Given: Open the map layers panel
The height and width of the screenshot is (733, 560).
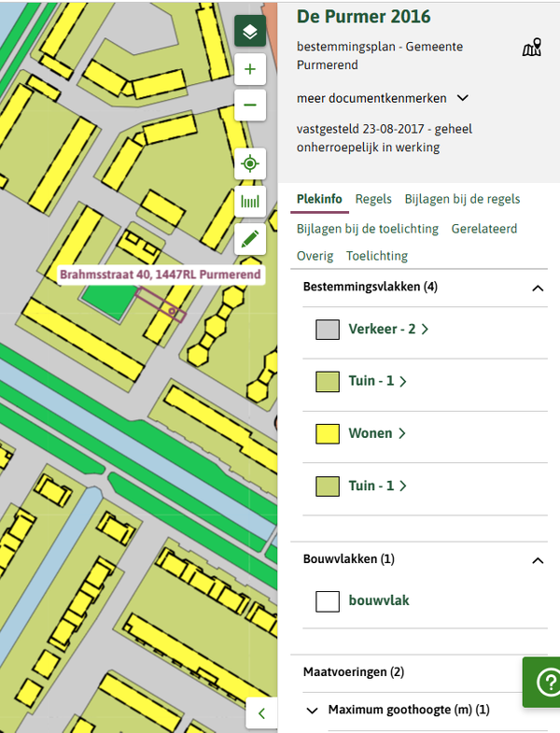Looking at the screenshot, I should (x=249, y=32).
